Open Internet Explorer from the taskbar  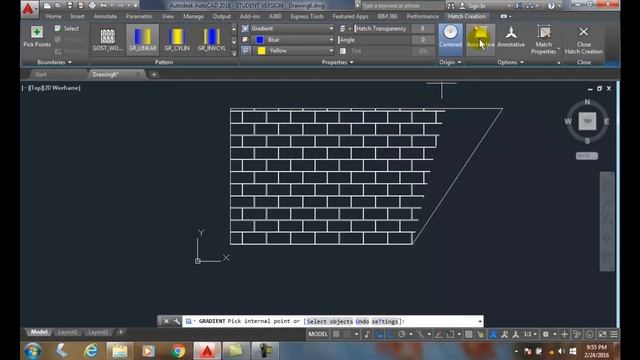[91, 351]
